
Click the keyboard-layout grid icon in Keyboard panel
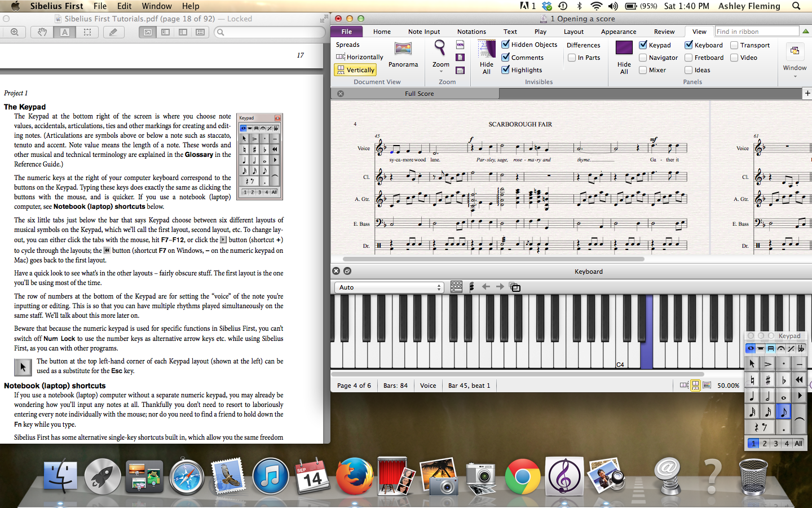(456, 287)
